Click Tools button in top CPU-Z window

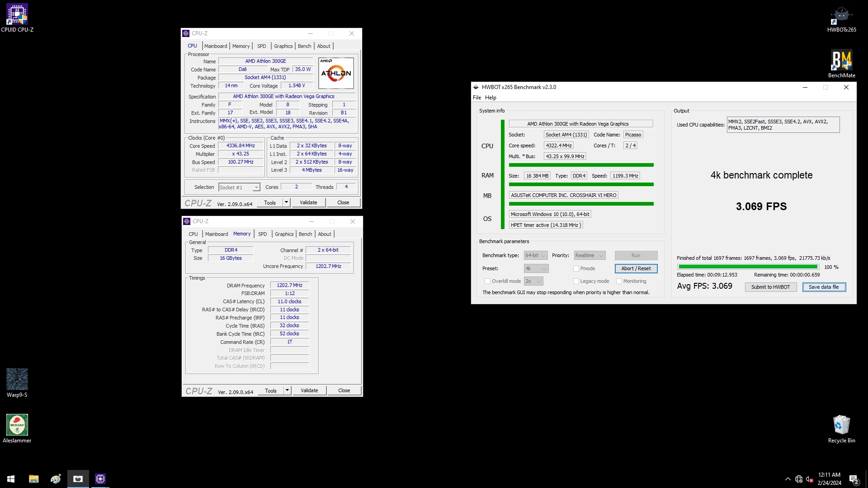point(270,202)
